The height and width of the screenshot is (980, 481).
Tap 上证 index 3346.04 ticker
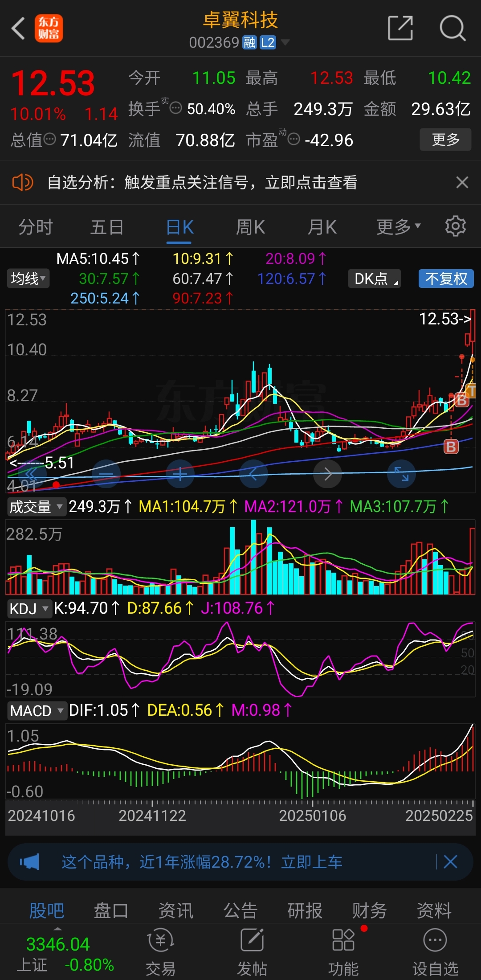[65, 954]
